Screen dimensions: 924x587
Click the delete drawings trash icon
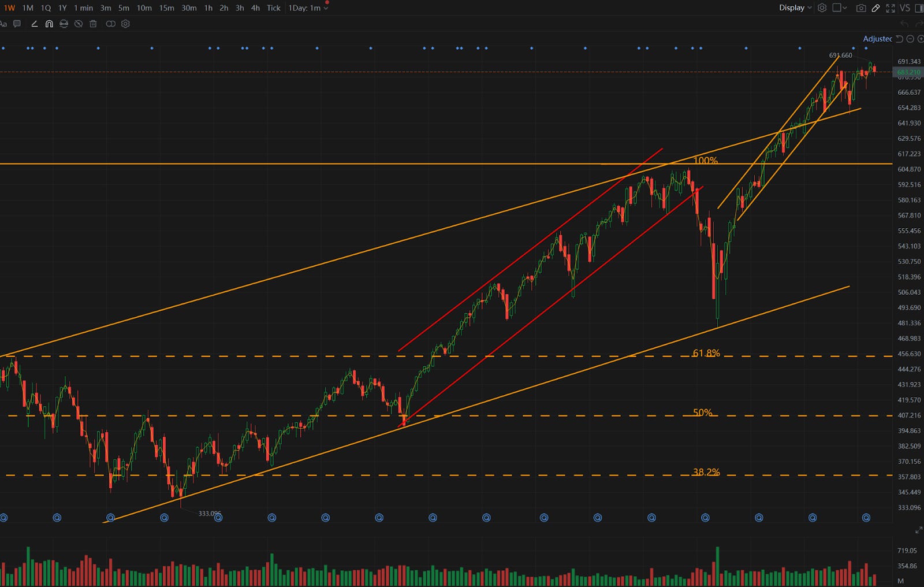coord(93,24)
